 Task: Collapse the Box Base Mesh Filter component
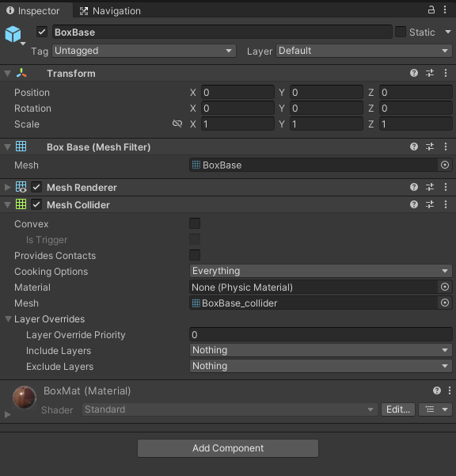pyautogui.click(x=8, y=147)
